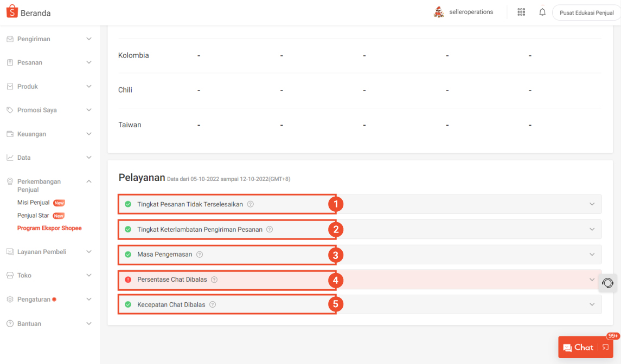Open the Bantuan menu
Screen dimensions: 621x364
(30, 323)
